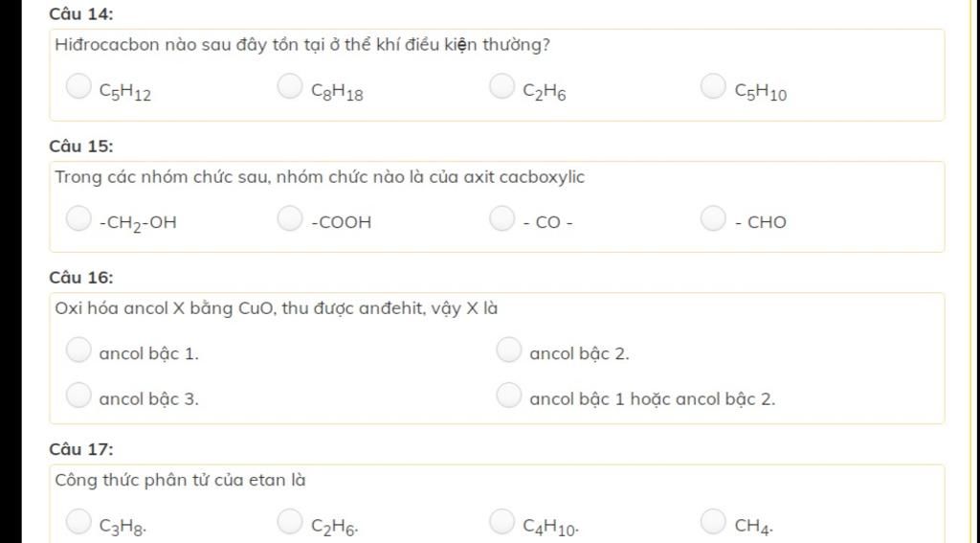The width and height of the screenshot is (980, 543).
Task: Pick C4H10. option in Câu 17
Action: (501, 521)
